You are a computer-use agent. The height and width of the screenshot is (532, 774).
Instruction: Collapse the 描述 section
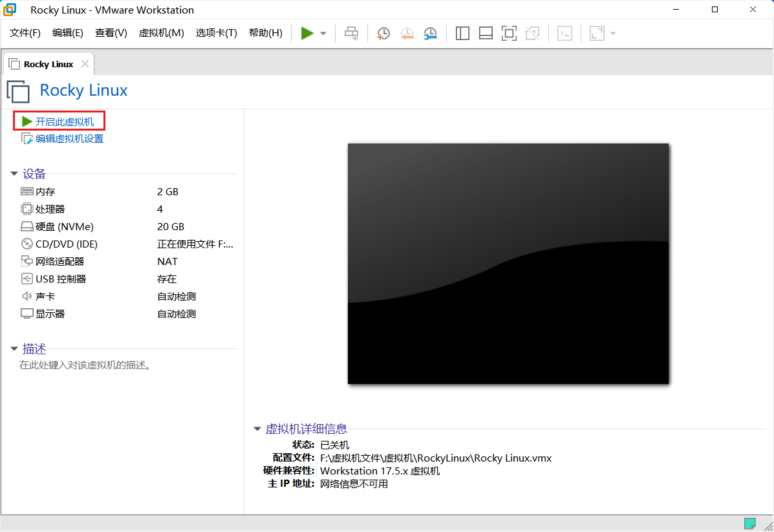click(x=14, y=348)
